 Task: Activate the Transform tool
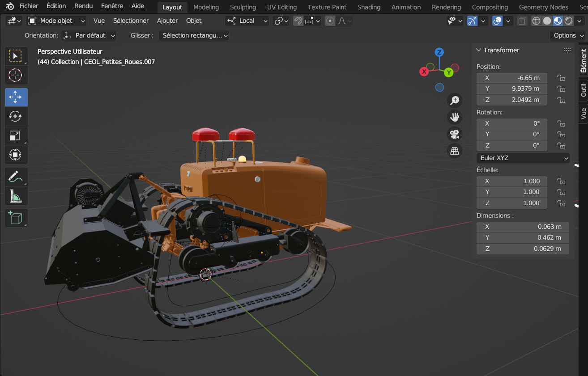tap(16, 155)
